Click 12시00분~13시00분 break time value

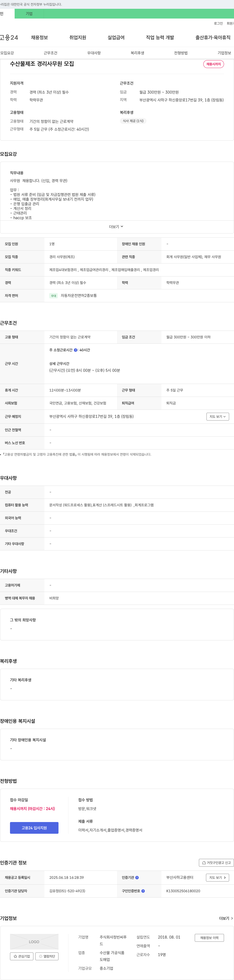point(65,390)
